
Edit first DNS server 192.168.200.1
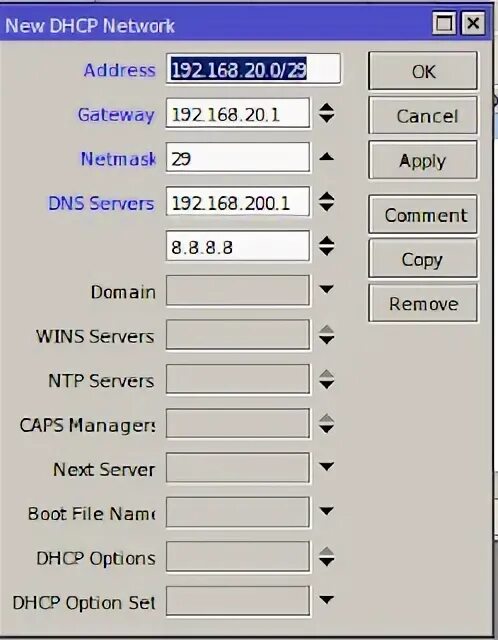238,202
